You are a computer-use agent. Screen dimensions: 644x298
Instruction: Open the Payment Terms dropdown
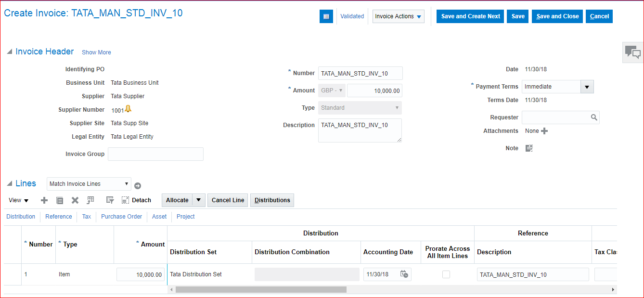[x=587, y=87]
